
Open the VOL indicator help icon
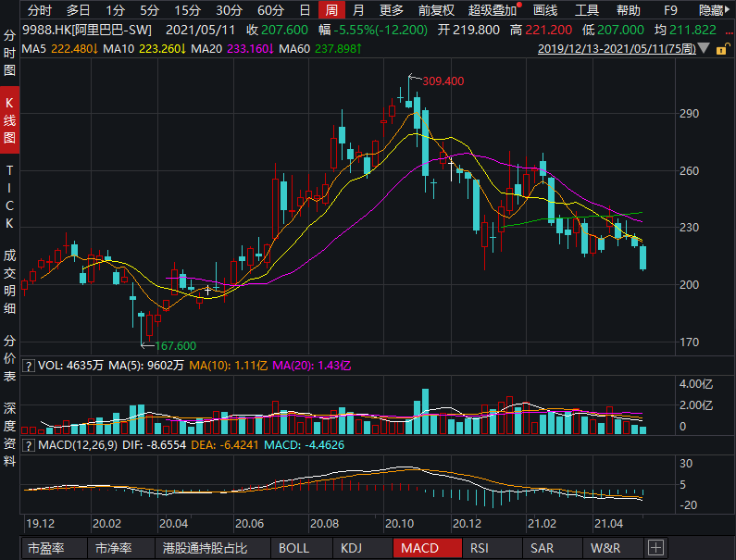tap(28, 366)
